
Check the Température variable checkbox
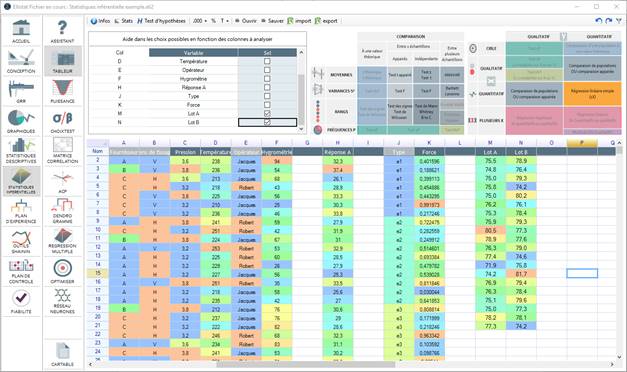pyautogui.click(x=267, y=61)
